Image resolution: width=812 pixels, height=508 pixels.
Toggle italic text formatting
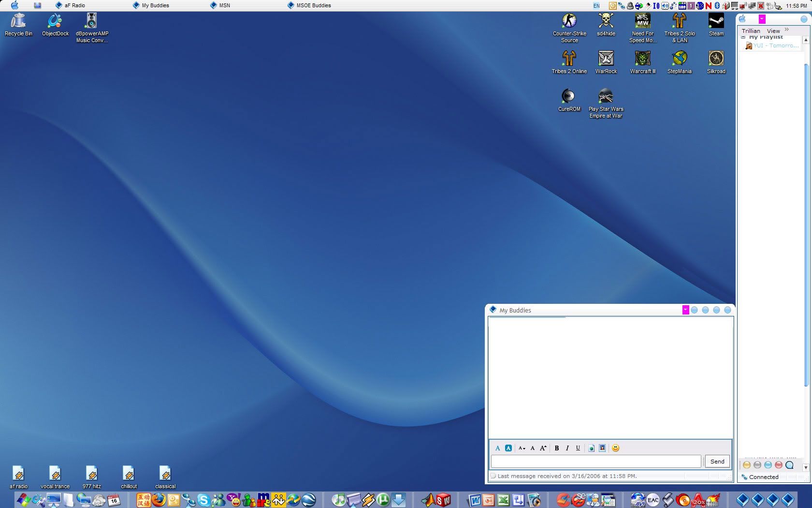567,448
